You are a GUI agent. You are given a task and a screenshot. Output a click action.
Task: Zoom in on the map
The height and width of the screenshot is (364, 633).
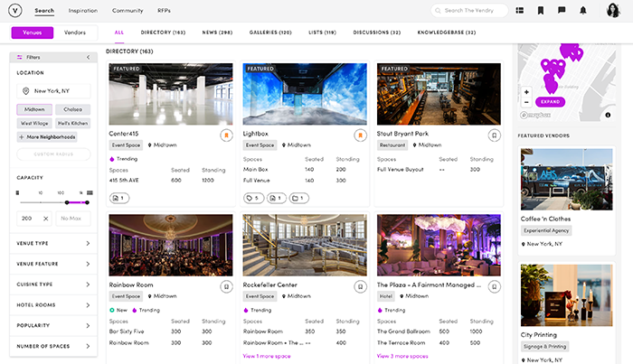tap(526, 91)
